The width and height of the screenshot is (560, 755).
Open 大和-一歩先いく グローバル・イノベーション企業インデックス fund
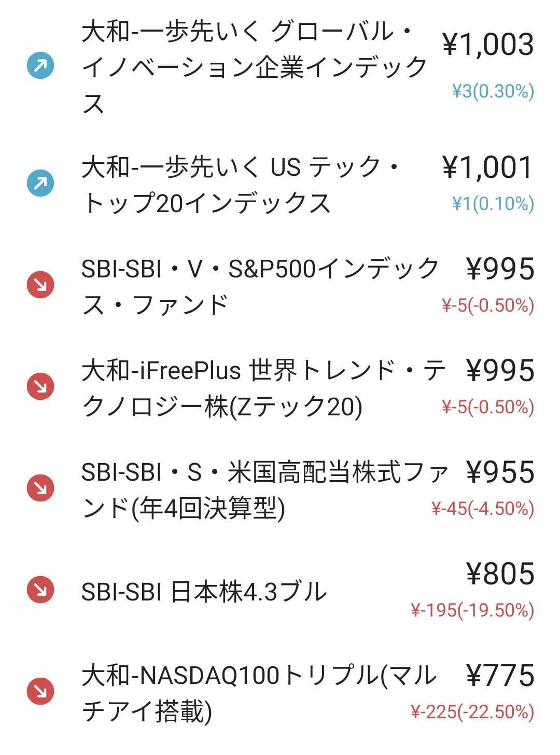click(x=254, y=67)
